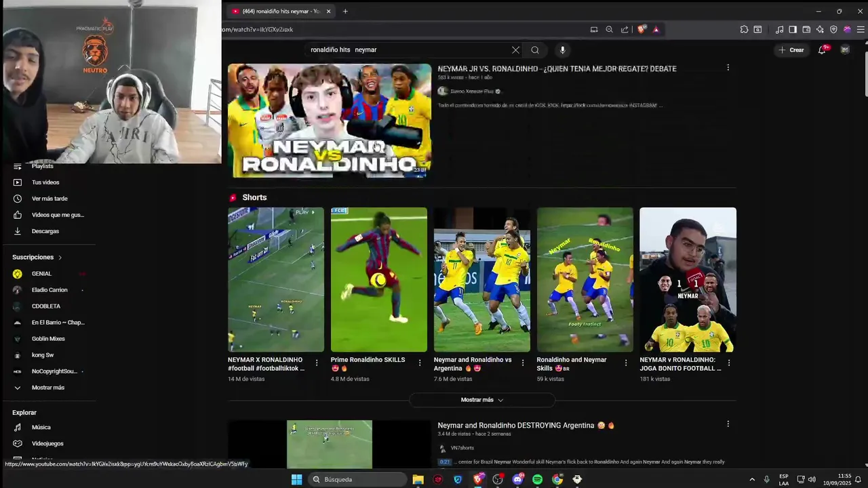Open the Windows Start menu

point(296,479)
